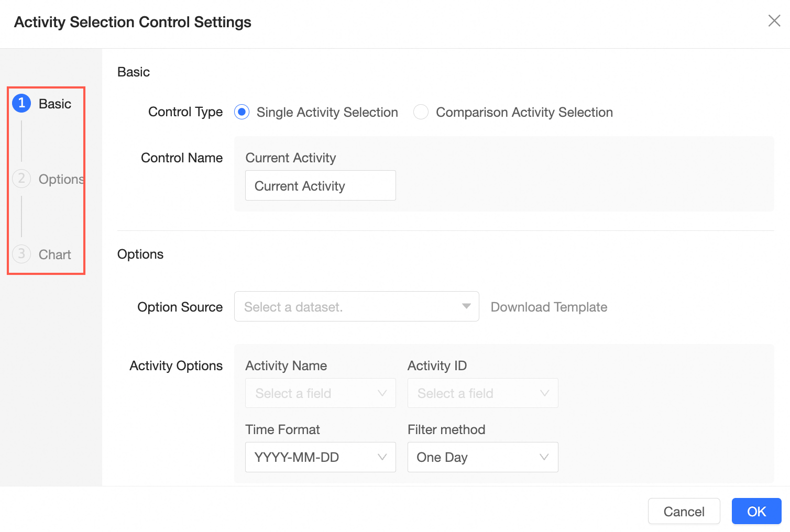Click the Cancel button

(x=684, y=511)
